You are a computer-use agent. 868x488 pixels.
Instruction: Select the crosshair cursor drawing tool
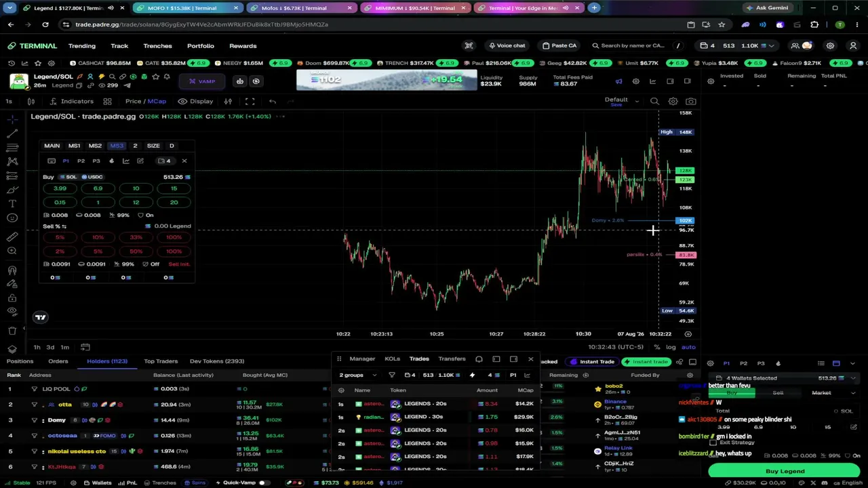coord(12,119)
